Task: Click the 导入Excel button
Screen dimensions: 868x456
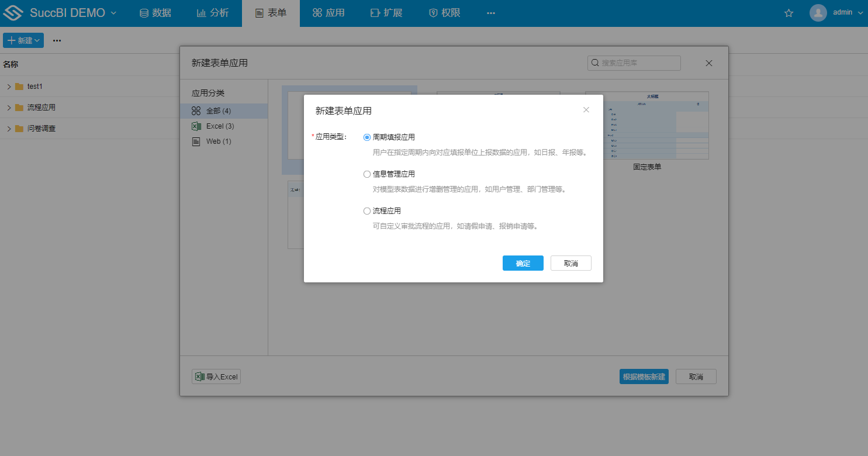Action: [x=216, y=376]
